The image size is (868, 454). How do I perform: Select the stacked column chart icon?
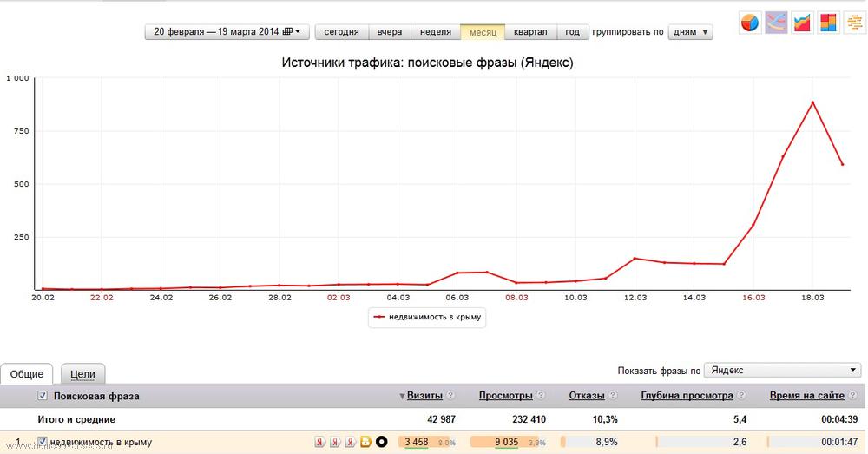coord(828,23)
